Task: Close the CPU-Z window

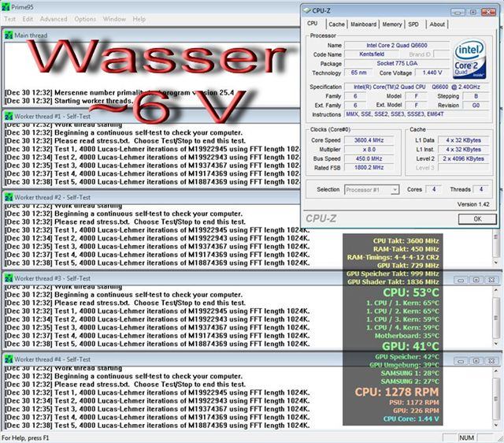Action: click(x=488, y=13)
